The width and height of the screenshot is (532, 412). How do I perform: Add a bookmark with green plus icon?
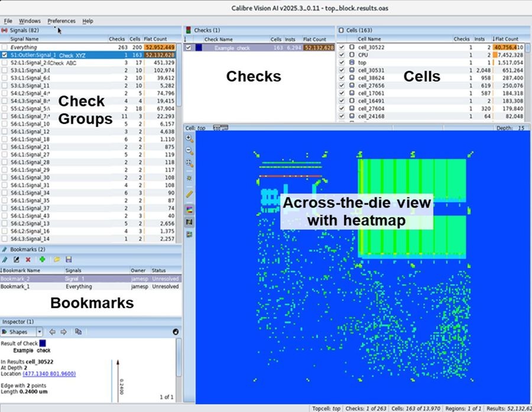coord(42,259)
